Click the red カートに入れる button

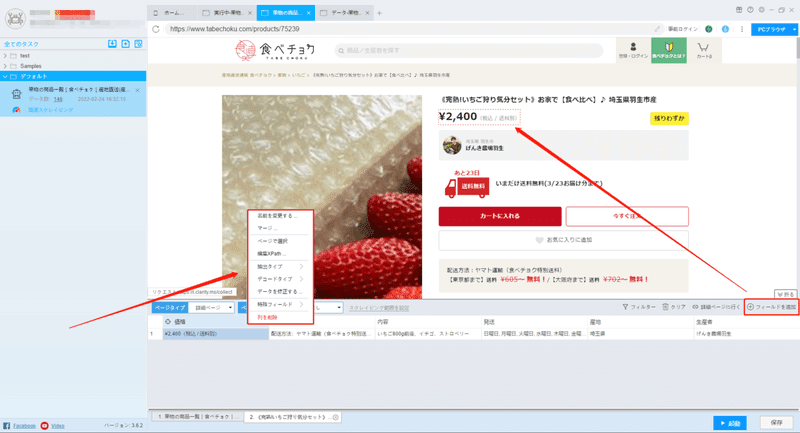[x=500, y=216]
